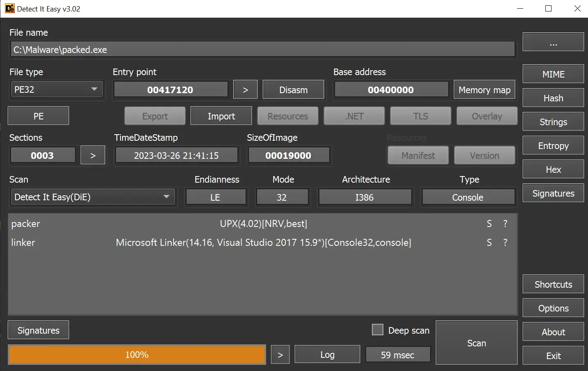Click the Sections value 0003
This screenshot has height=371, width=588.
pyautogui.click(x=43, y=156)
